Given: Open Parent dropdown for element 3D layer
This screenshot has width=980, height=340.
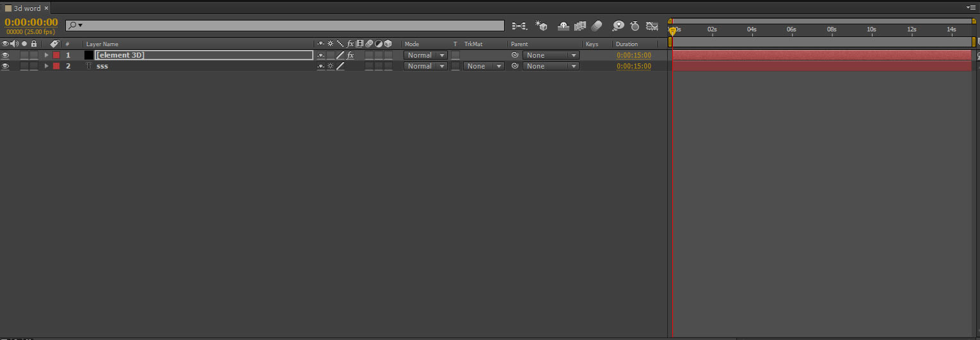Looking at the screenshot, I should 551,55.
